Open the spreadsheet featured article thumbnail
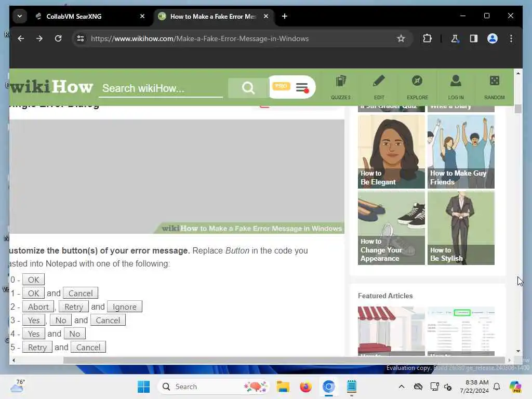Image resolution: width=532 pixels, height=399 pixels. coord(461,331)
